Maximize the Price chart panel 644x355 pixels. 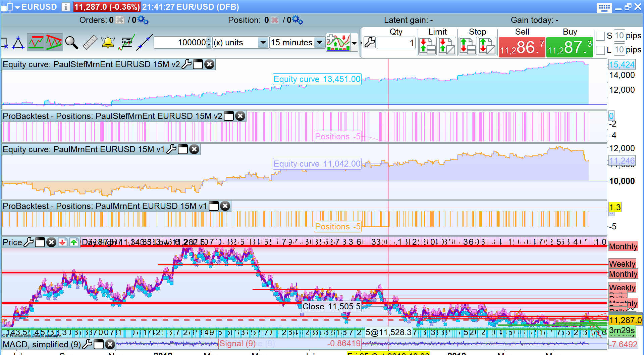tap(40, 242)
